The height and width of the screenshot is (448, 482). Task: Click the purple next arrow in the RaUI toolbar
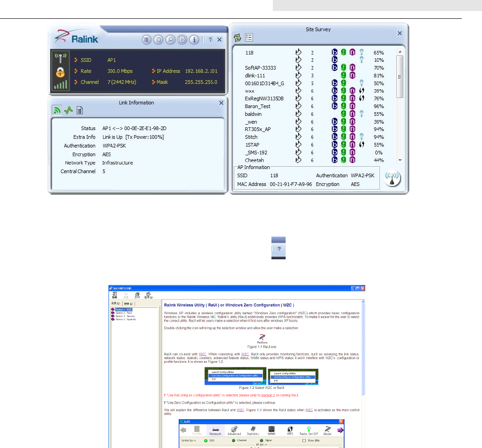coord(340,430)
